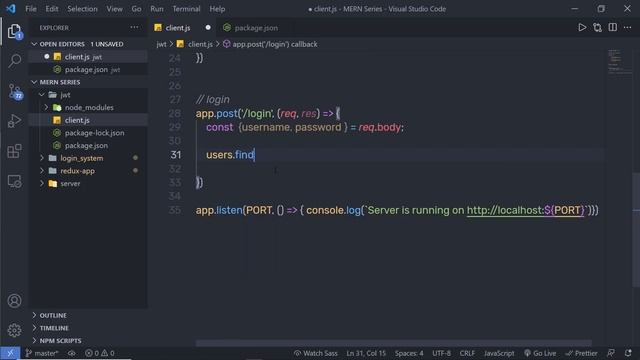The height and width of the screenshot is (360, 640).
Task: Start Go Live server
Action: [x=540, y=353]
